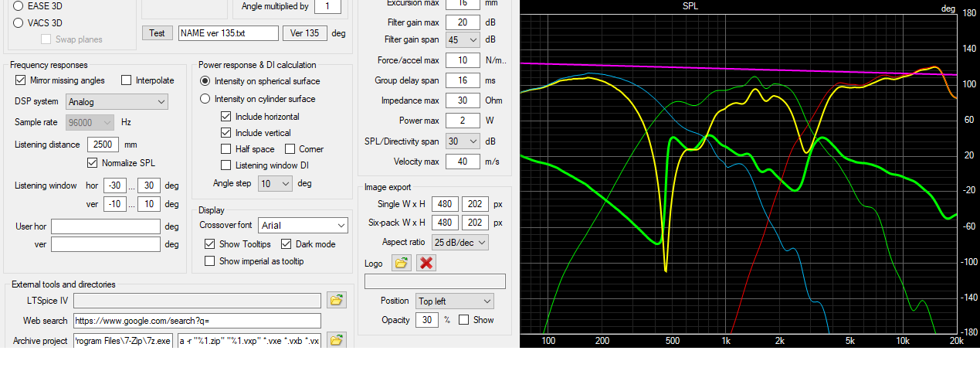Open the Aspect ratio dropdown
This screenshot has width=980, height=371.
(x=459, y=242)
